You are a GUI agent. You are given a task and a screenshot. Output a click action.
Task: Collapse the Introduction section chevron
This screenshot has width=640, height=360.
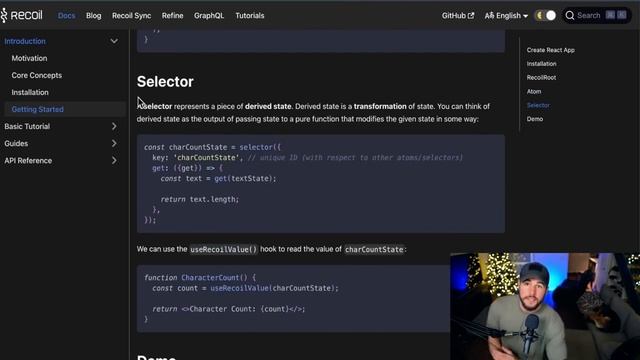pyautogui.click(x=114, y=41)
